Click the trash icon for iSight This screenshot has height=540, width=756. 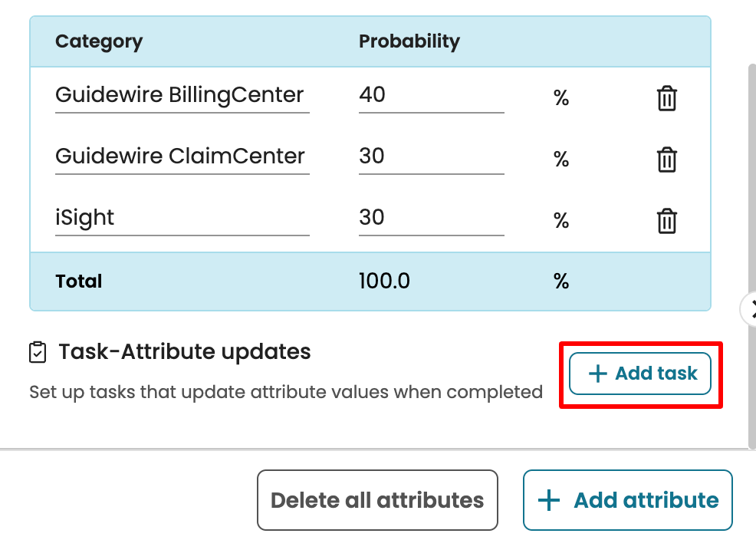tap(667, 222)
